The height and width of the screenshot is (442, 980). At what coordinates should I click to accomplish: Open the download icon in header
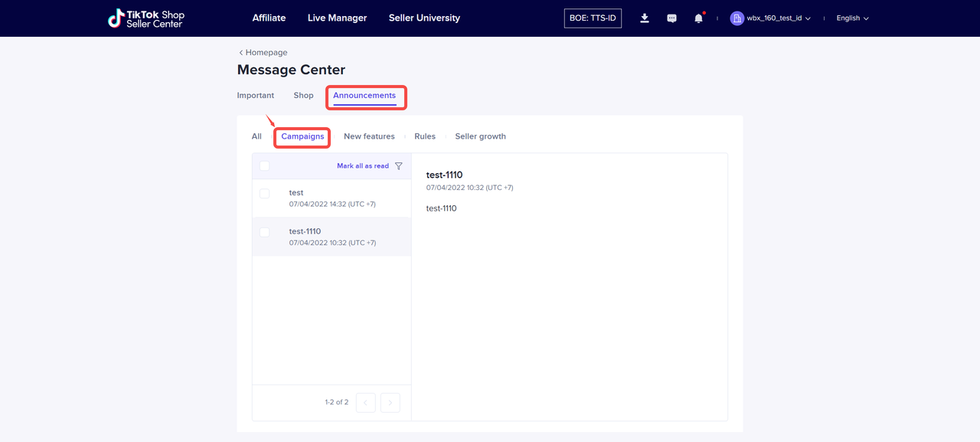[x=645, y=18]
